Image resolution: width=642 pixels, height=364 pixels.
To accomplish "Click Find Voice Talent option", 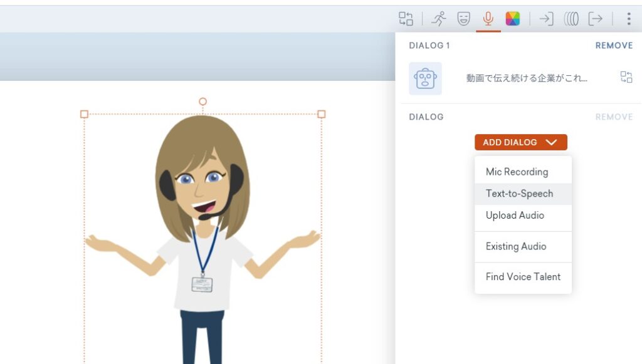I will click(523, 276).
